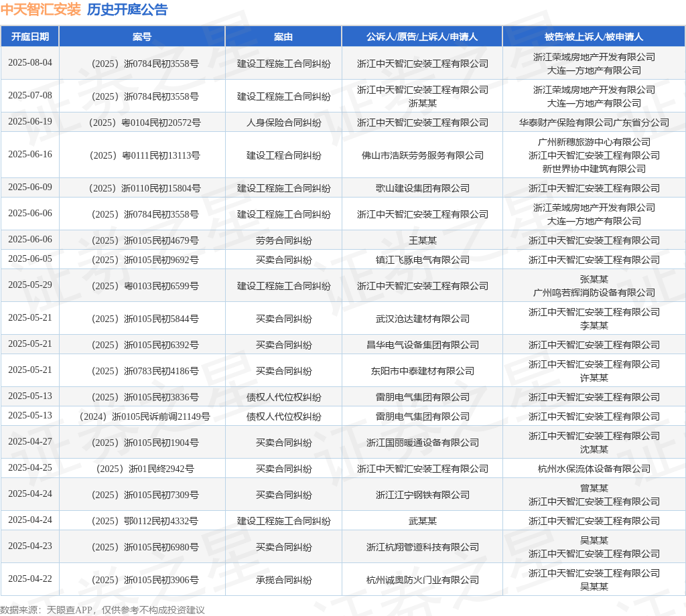This screenshot has width=686, height=616.
Task: Click plaintiff 浙江江宁钢铁有限公司
Action: [x=422, y=495]
